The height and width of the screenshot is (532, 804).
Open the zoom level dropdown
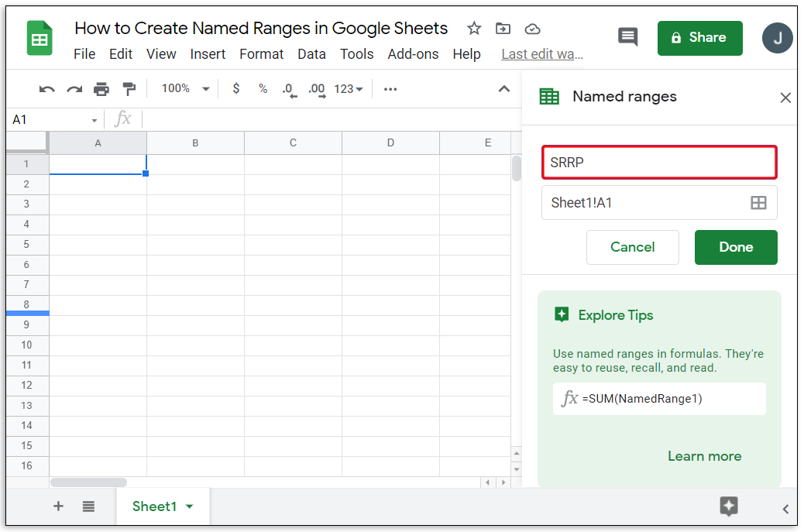point(185,89)
